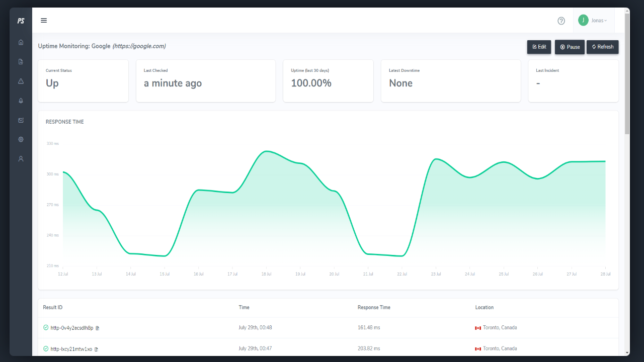Pause the Google uptime monitor
The width and height of the screenshot is (644, 362).
570,47
